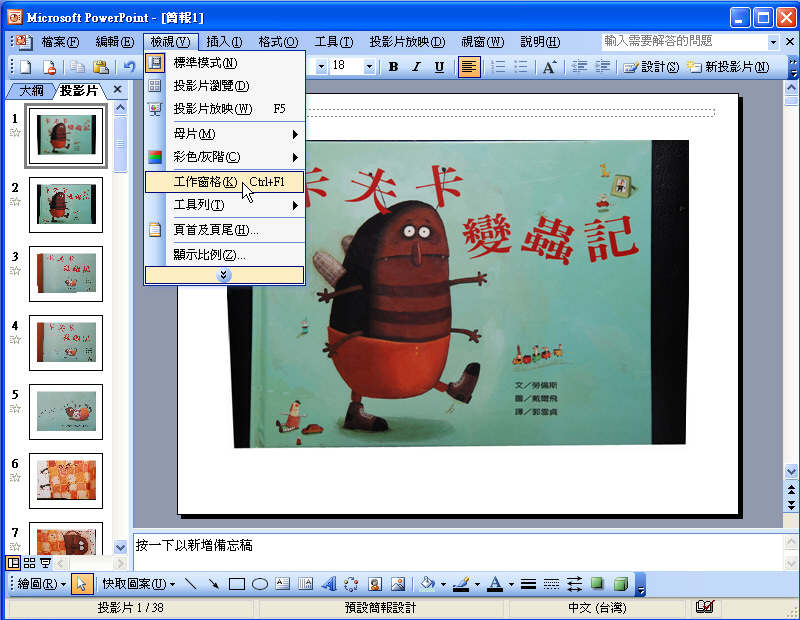Open the line color dropdown arrow

pyautogui.click(x=477, y=584)
